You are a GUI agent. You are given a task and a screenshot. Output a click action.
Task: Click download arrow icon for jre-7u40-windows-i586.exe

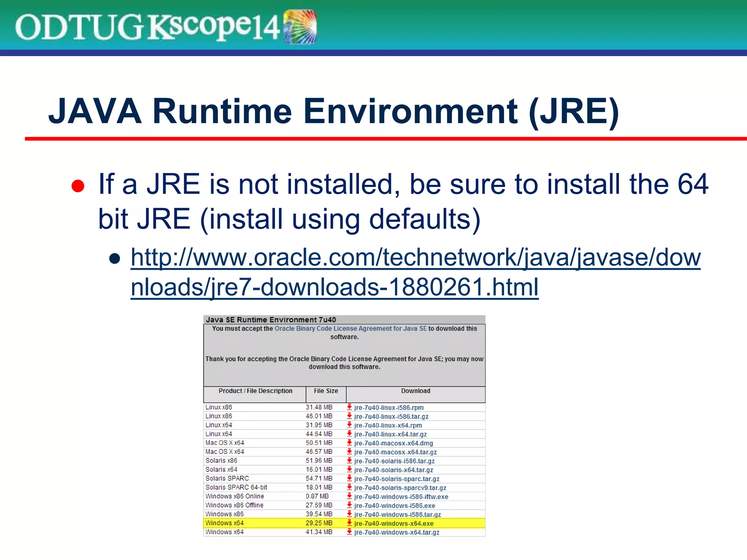click(349, 505)
